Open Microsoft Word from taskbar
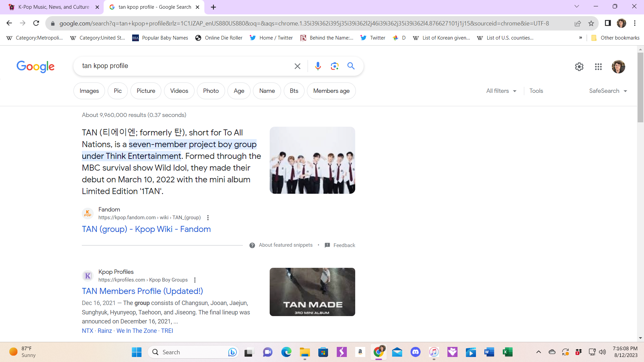This screenshot has height=362, width=644. [489, 352]
